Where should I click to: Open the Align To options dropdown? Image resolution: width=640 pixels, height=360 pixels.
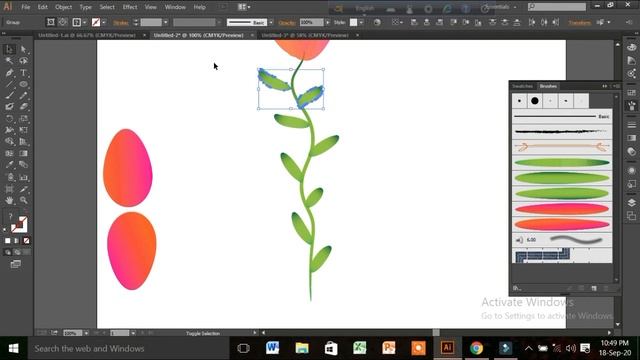click(x=396, y=22)
